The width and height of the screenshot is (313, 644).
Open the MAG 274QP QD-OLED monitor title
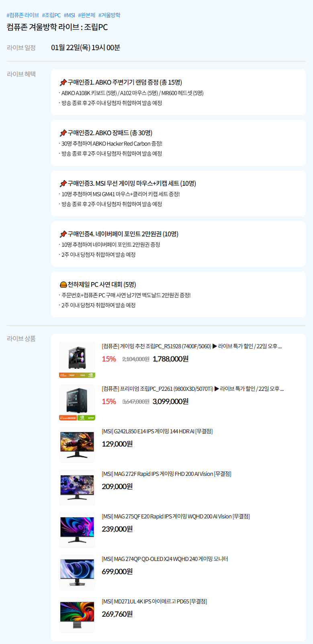pos(165,559)
